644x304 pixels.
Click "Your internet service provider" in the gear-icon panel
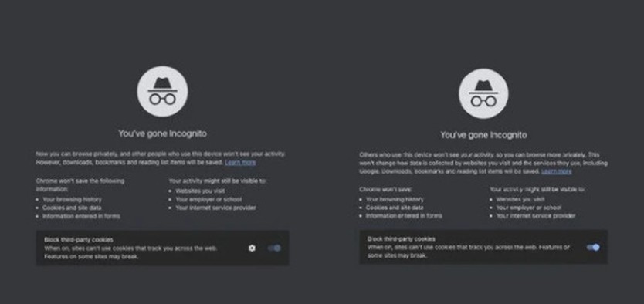point(215,208)
